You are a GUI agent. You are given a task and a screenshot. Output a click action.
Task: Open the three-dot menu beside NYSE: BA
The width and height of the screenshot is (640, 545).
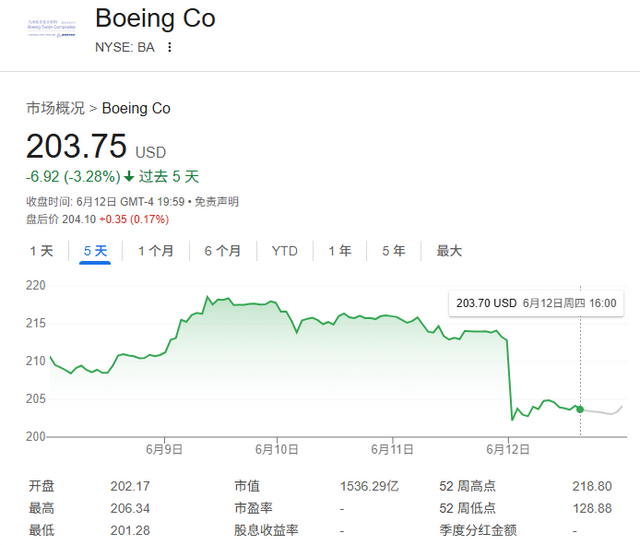pyautogui.click(x=169, y=47)
